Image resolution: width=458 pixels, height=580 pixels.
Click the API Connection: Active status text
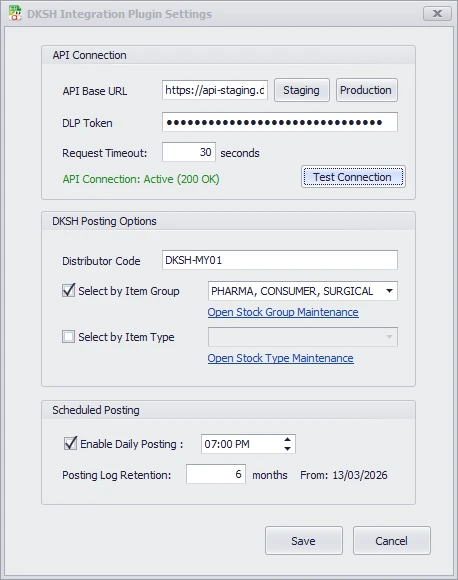coord(141,179)
